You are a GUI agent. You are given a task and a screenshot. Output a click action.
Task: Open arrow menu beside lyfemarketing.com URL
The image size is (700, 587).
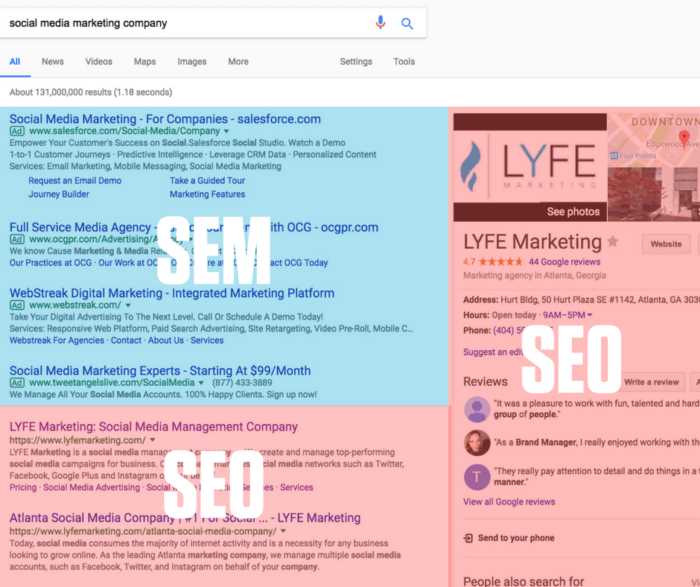coord(152,440)
